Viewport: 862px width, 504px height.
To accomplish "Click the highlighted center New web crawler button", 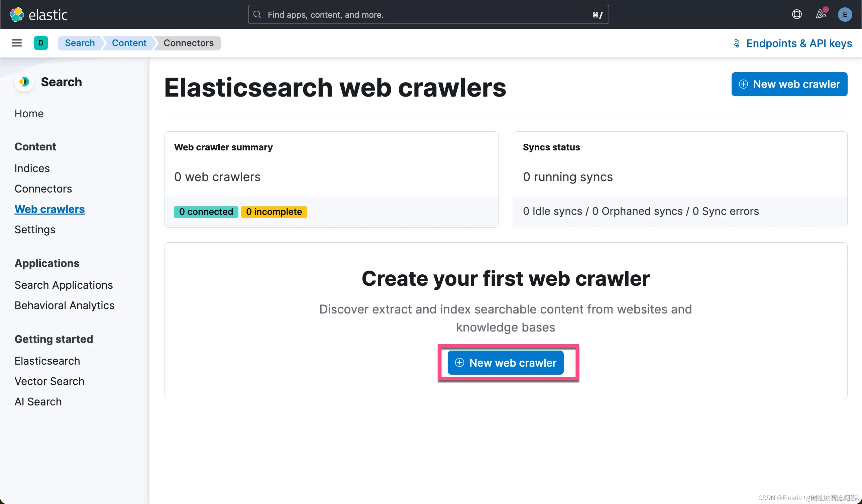I will [x=505, y=362].
